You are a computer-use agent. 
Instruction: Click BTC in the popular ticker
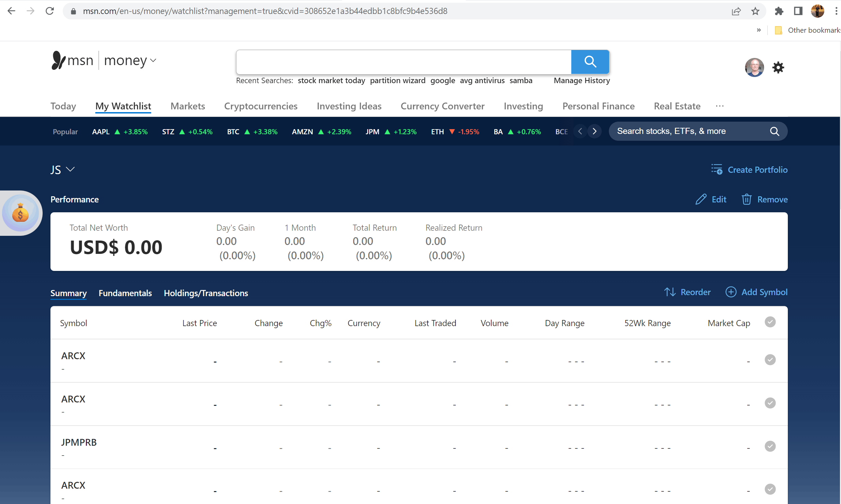click(252, 132)
